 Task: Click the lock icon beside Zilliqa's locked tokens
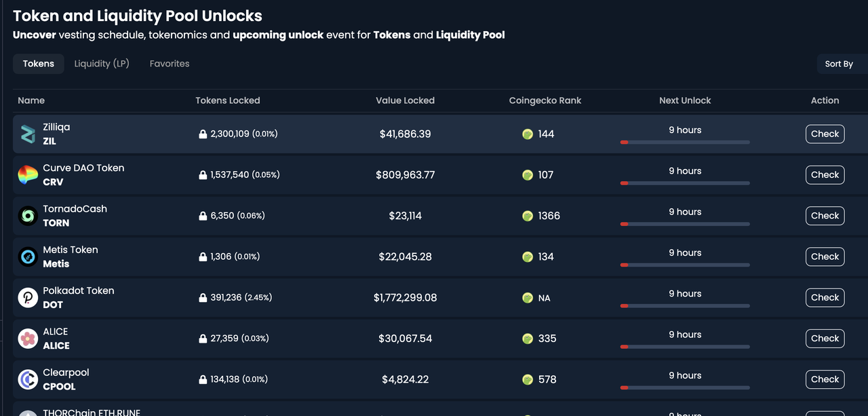click(x=203, y=134)
